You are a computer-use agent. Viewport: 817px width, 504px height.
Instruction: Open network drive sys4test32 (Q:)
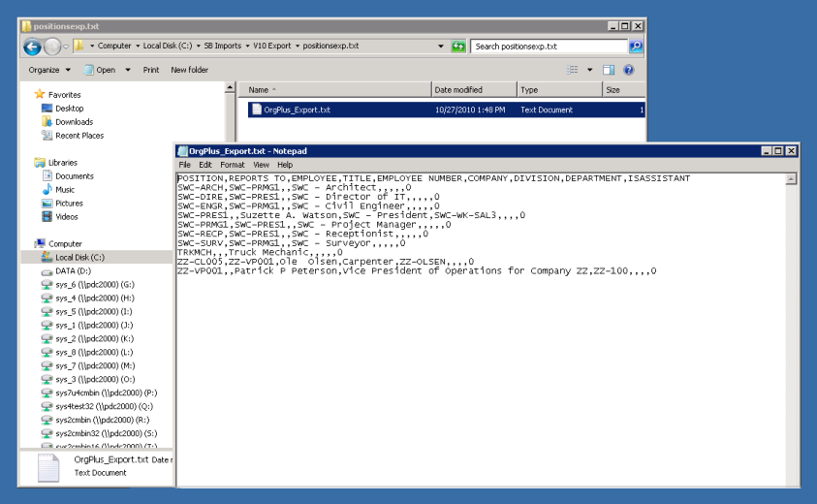[x=105, y=406]
